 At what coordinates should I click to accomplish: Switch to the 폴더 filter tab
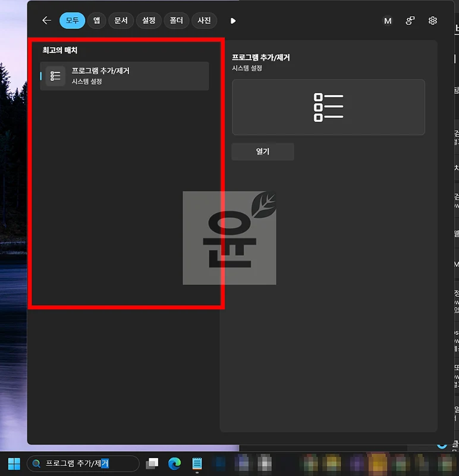pos(176,21)
